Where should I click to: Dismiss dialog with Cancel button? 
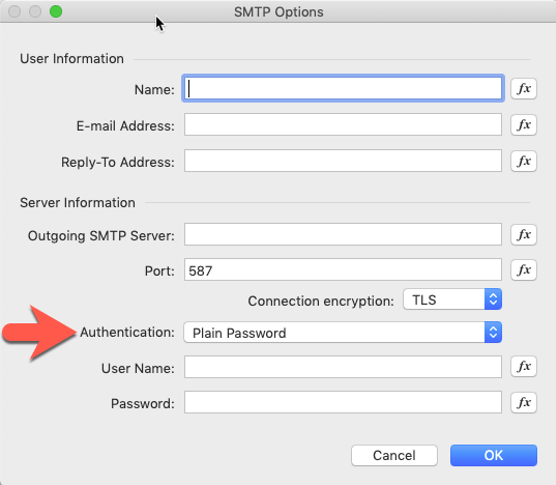pyautogui.click(x=394, y=455)
